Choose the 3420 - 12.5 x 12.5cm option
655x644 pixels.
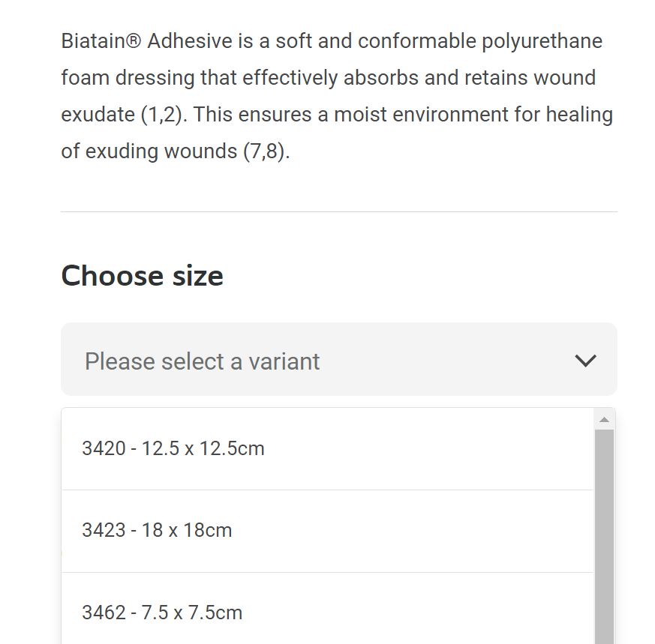coord(173,448)
